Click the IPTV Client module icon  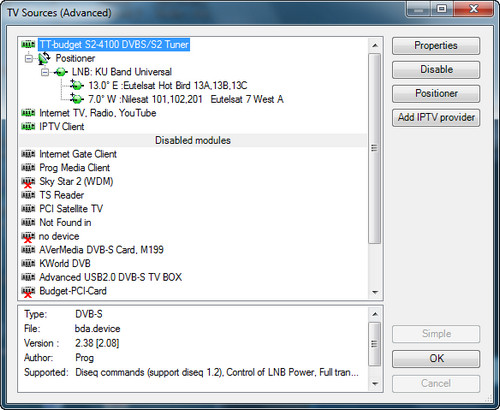tap(28, 127)
